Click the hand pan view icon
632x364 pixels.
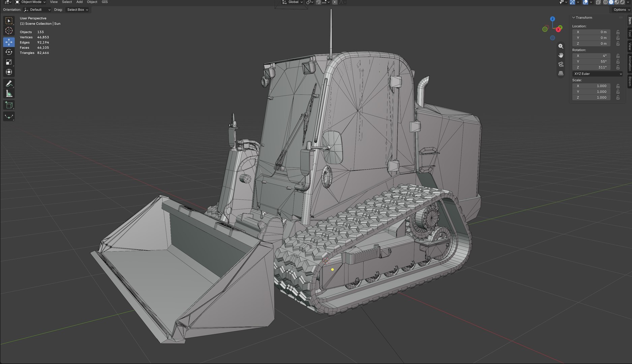point(561,55)
